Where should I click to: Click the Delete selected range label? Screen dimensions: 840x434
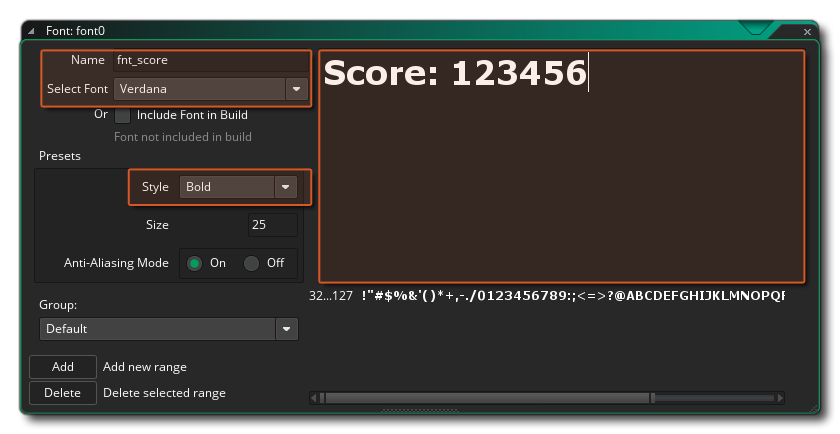(164, 393)
